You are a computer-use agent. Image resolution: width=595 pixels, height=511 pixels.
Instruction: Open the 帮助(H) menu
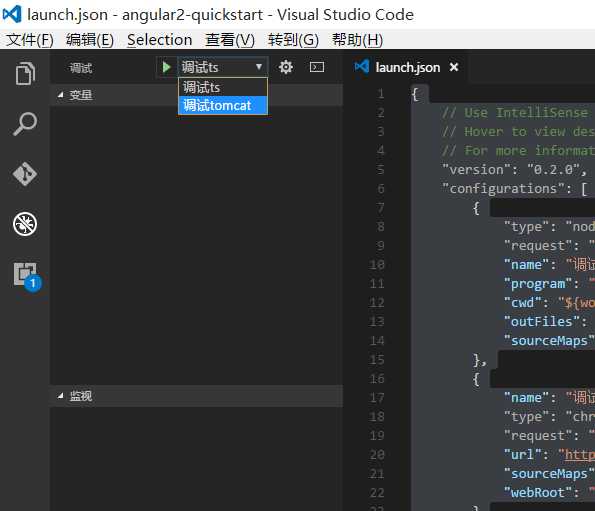point(357,40)
